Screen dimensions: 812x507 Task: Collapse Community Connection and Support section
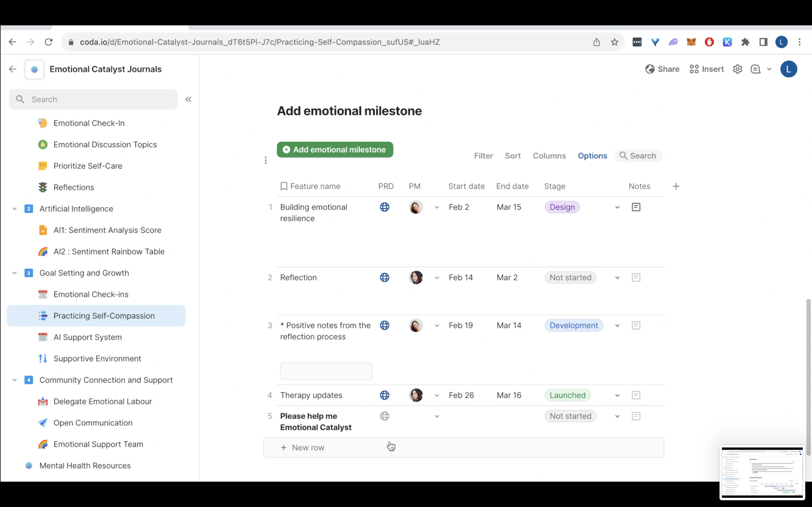[14, 380]
